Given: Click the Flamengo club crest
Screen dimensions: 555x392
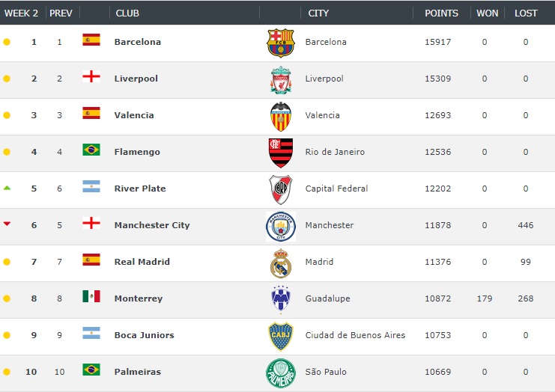Looking at the screenshot, I should 281,153.
